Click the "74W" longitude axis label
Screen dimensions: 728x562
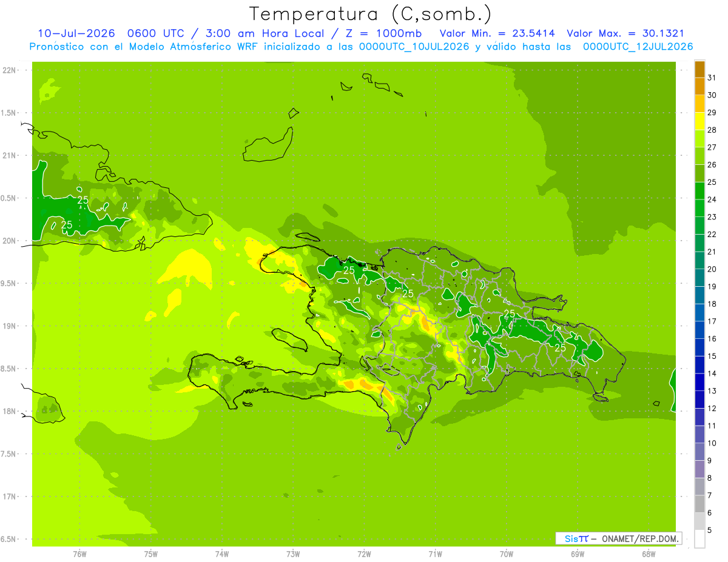(x=221, y=554)
